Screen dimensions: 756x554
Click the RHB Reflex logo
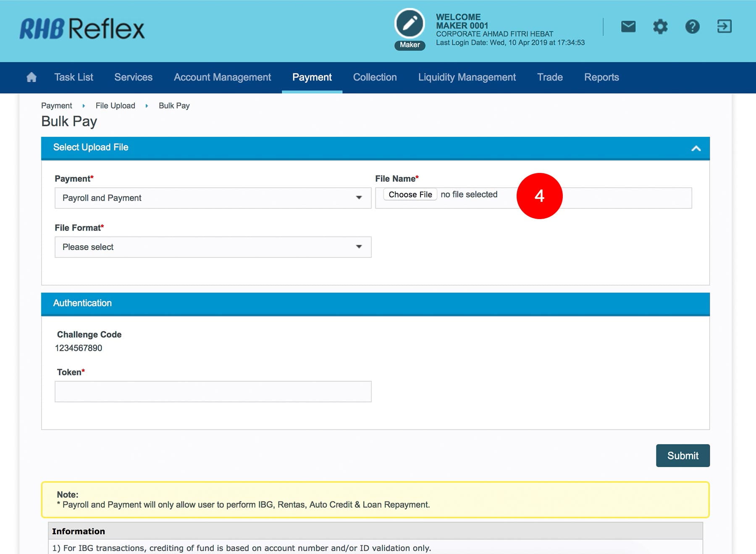click(82, 29)
